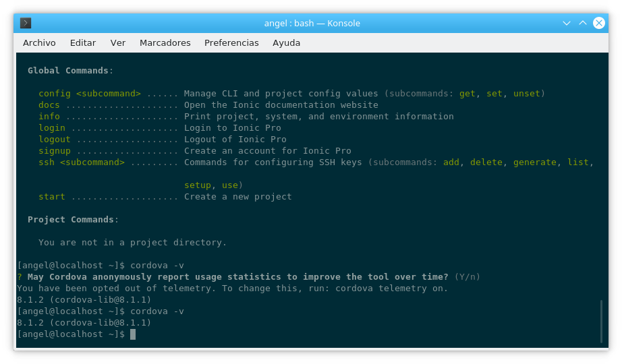This screenshot has height=364, width=622.
Task: Click the Konsole terminal icon in title bar
Action: pyautogui.click(x=26, y=23)
